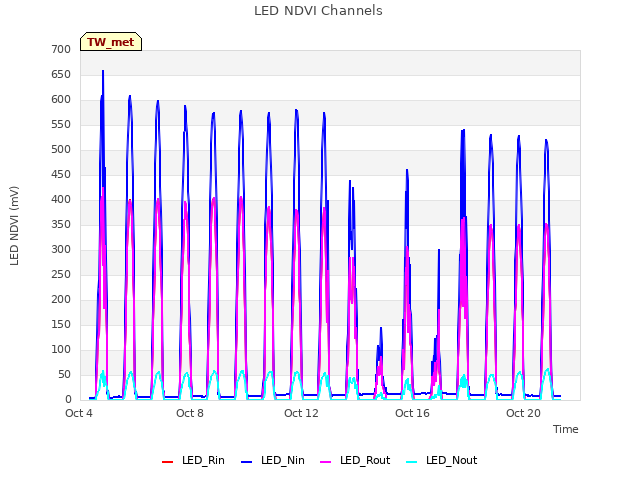Toggle the LED_Nout legend entry
This screenshot has height=480, width=640.
click(x=442, y=460)
